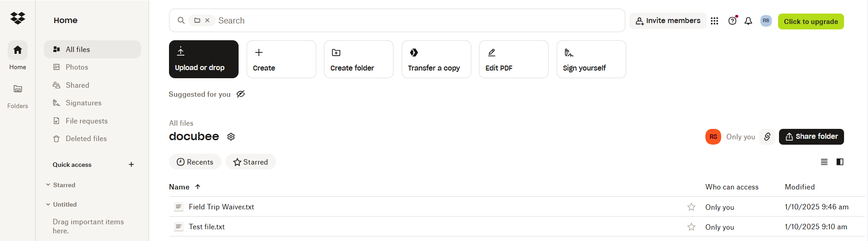This screenshot has height=241, width=868.
Task: Hide the Suggested for you section
Action: pos(241,94)
